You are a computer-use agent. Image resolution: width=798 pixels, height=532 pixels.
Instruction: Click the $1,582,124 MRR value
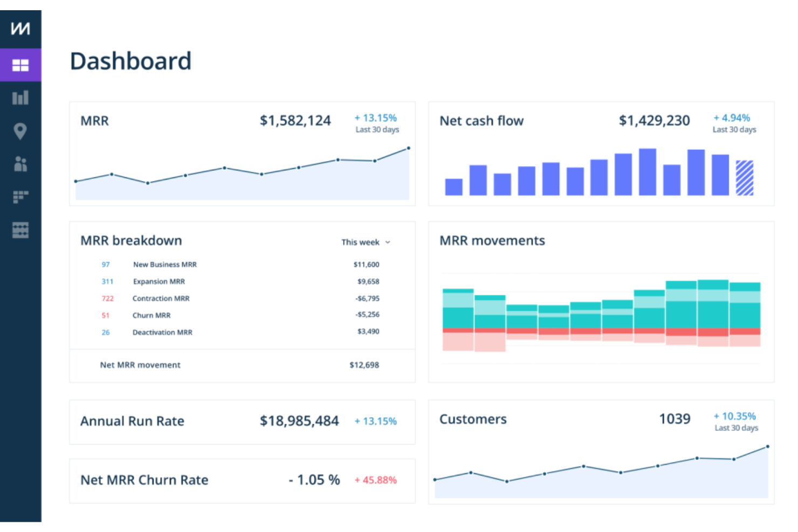pos(295,120)
